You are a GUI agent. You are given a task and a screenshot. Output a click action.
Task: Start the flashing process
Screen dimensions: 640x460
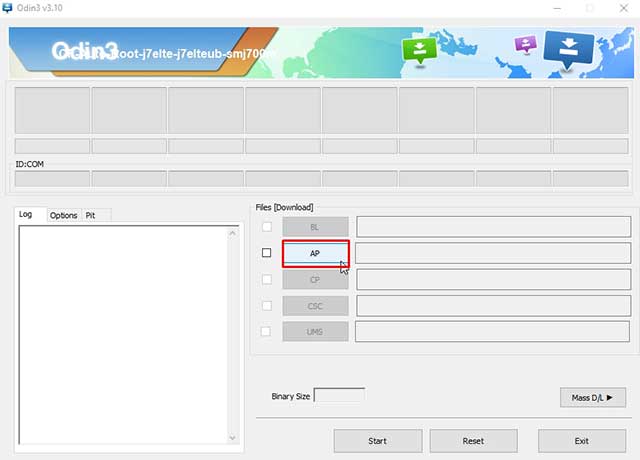[378, 441]
